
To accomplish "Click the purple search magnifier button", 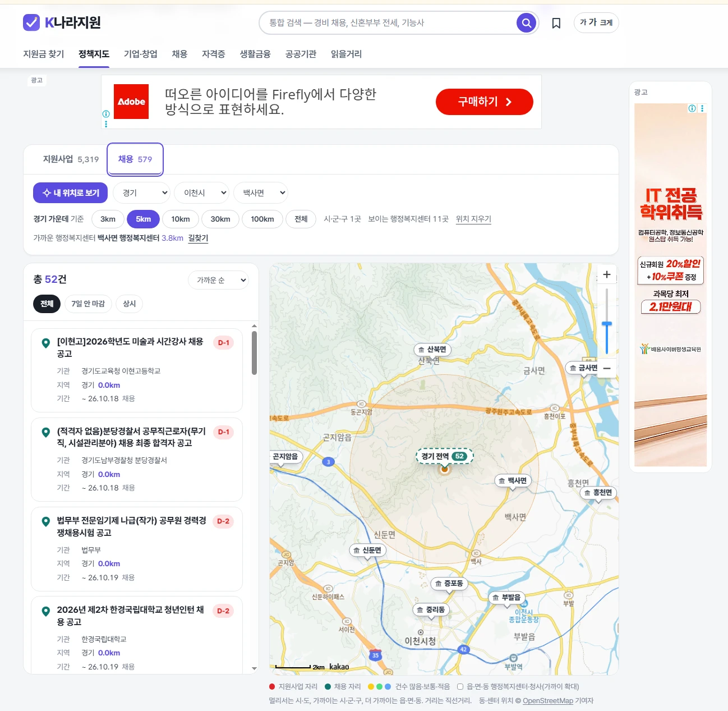I will pyautogui.click(x=526, y=23).
